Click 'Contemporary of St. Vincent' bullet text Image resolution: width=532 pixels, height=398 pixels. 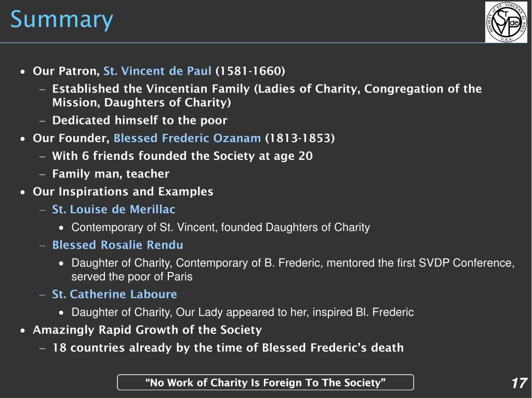220,227
